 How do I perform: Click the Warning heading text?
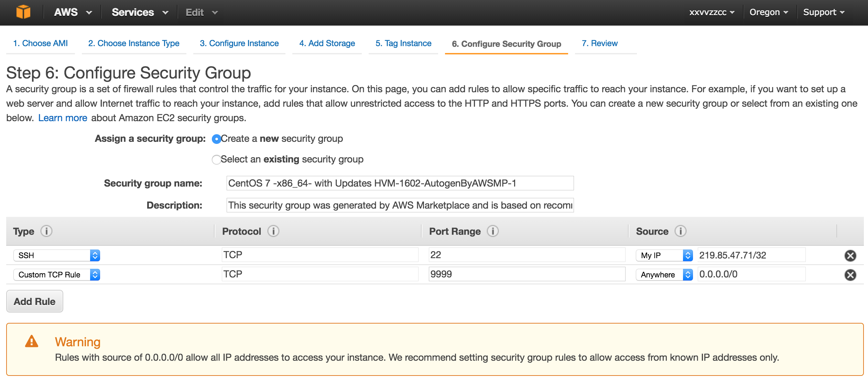coord(78,342)
